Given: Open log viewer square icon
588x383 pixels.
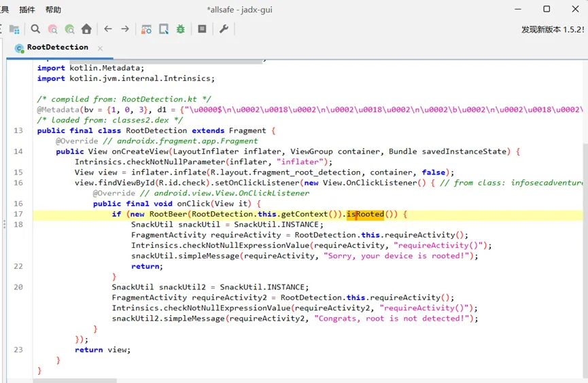Looking at the screenshot, I should (x=202, y=29).
